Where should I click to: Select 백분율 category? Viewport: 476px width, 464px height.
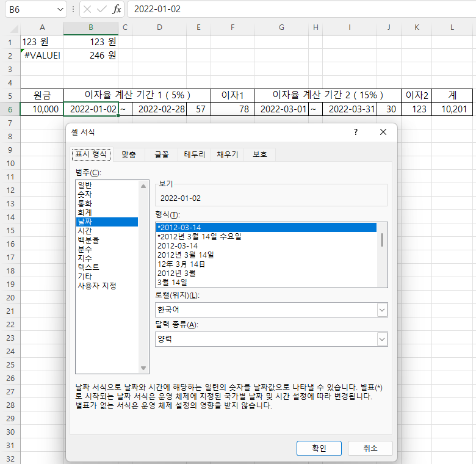(x=107, y=240)
